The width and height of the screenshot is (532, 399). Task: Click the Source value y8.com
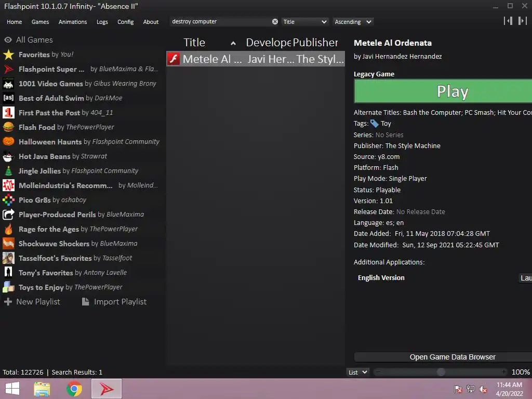tap(389, 157)
